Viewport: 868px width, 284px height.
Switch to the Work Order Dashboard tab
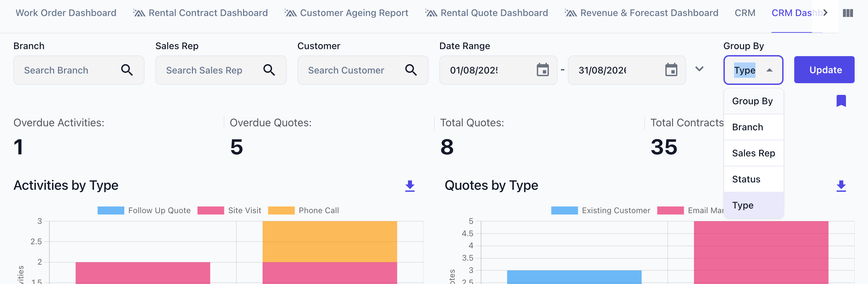(x=66, y=13)
